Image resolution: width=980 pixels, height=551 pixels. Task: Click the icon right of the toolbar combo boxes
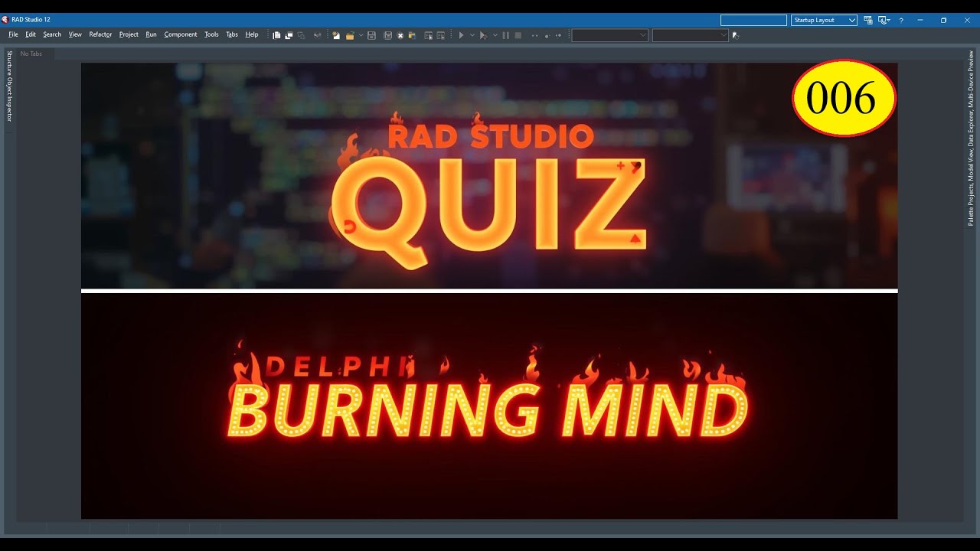coord(736,35)
